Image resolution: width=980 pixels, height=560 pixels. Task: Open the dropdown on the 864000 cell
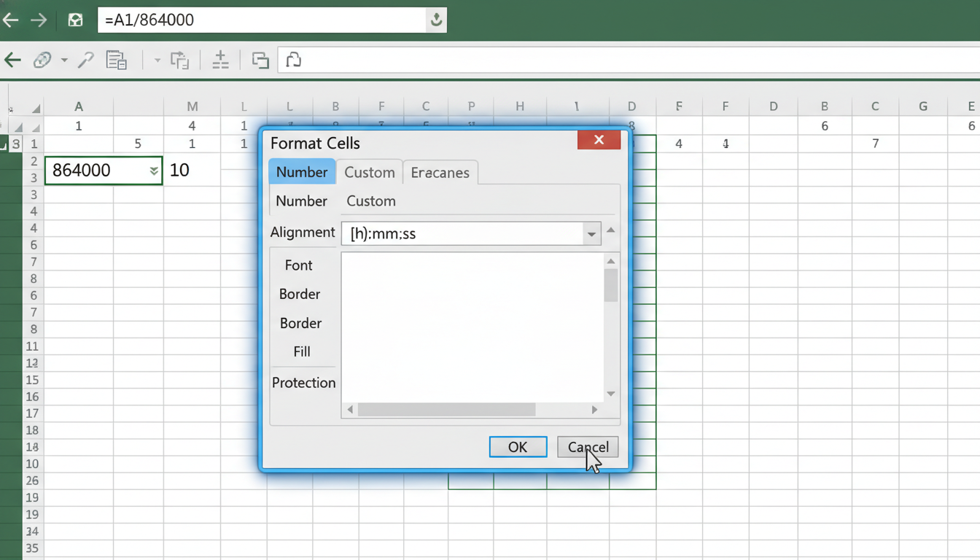click(x=153, y=170)
